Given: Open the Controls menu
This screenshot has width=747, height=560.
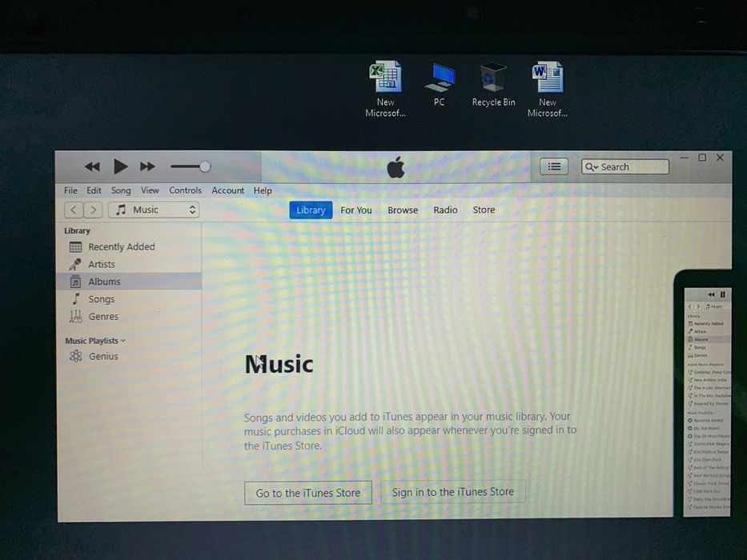Looking at the screenshot, I should click(185, 190).
